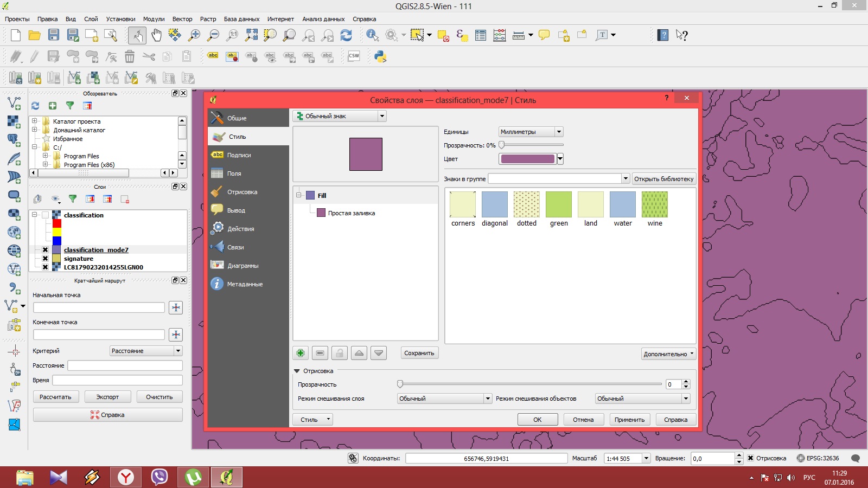This screenshot has width=868, height=488.
Task: Toggle visibility of classification_mode7 layer
Action: point(46,250)
